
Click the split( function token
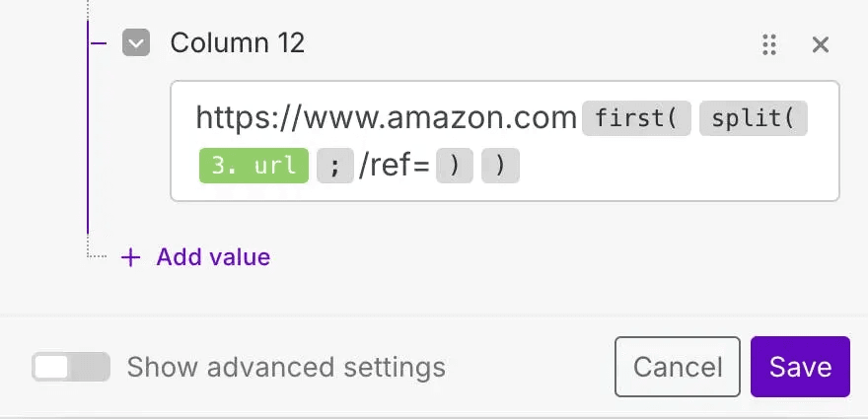click(x=754, y=119)
